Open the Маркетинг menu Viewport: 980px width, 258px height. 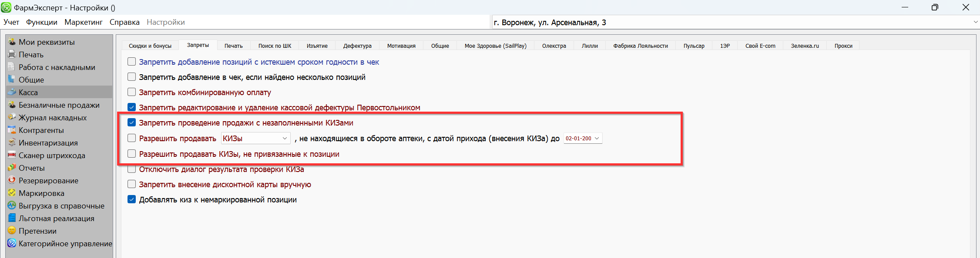coord(84,22)
